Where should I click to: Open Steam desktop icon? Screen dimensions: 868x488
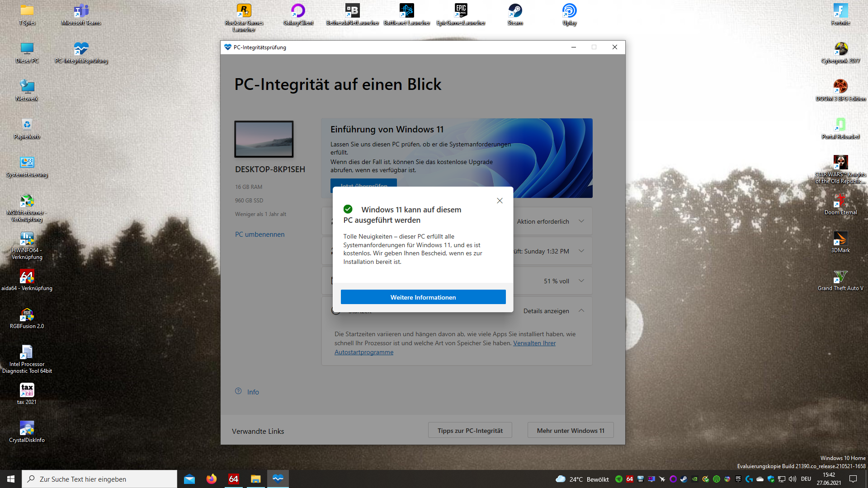coord(515,11)
